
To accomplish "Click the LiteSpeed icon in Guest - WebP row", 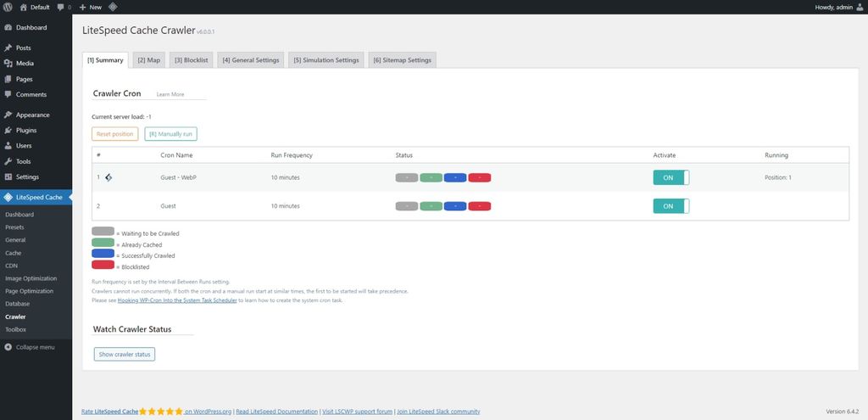I will pyautogui.click(x=108, y=177).
